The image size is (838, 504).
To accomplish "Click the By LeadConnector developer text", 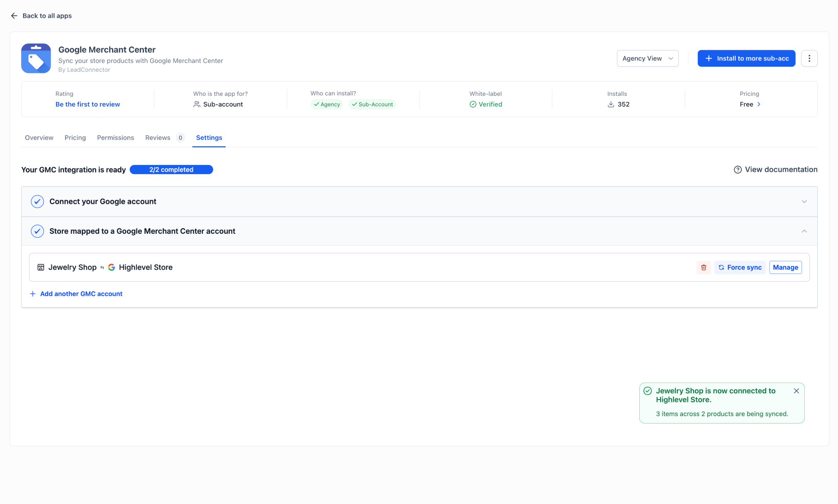I will [x=84, y=70].
